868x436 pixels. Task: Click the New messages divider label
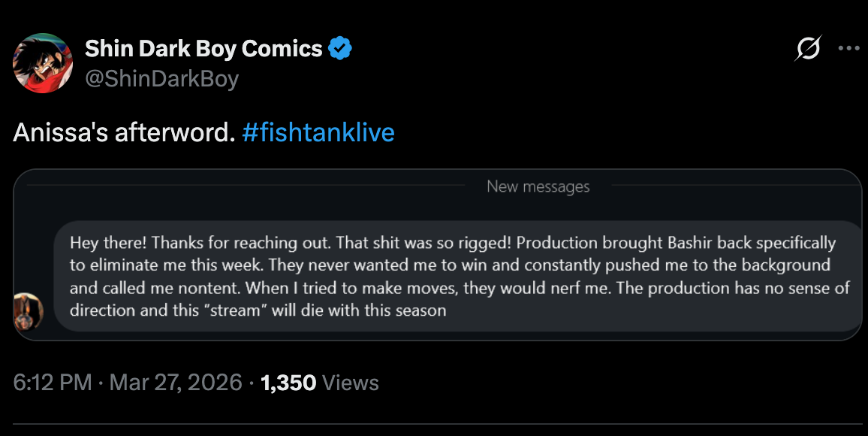[x=538, y=186]
